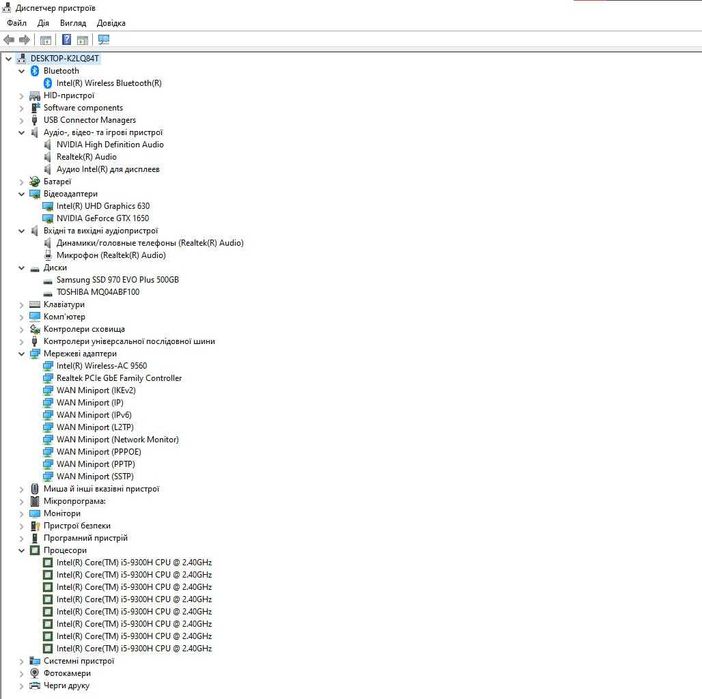Select WAN Miniport (IPv6)
The width and height of the screenshot is (702, 699).
click(94, 415)
